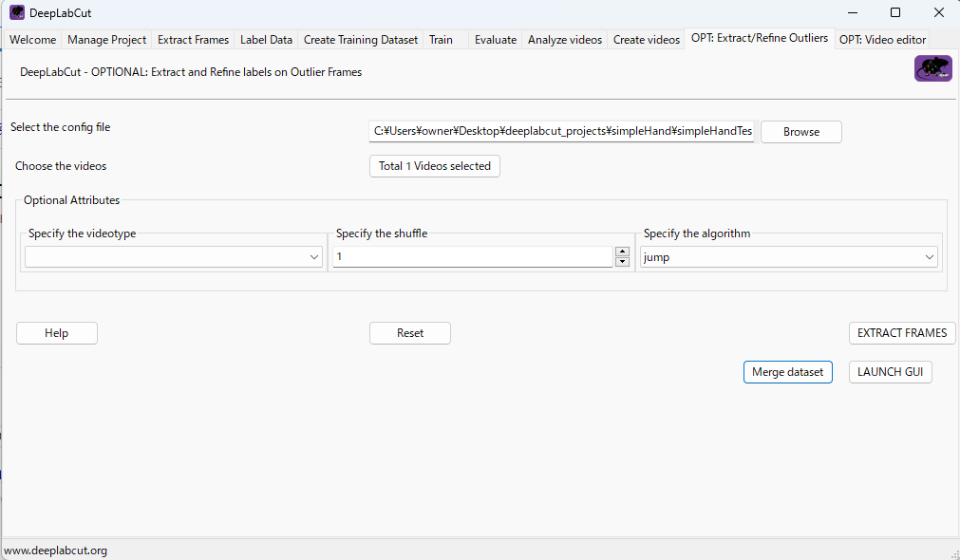Image resolution: width=960 pixels, height=560 pixels.
Task: Switch to the Welcome tab
Action: [x=33, y=40]
